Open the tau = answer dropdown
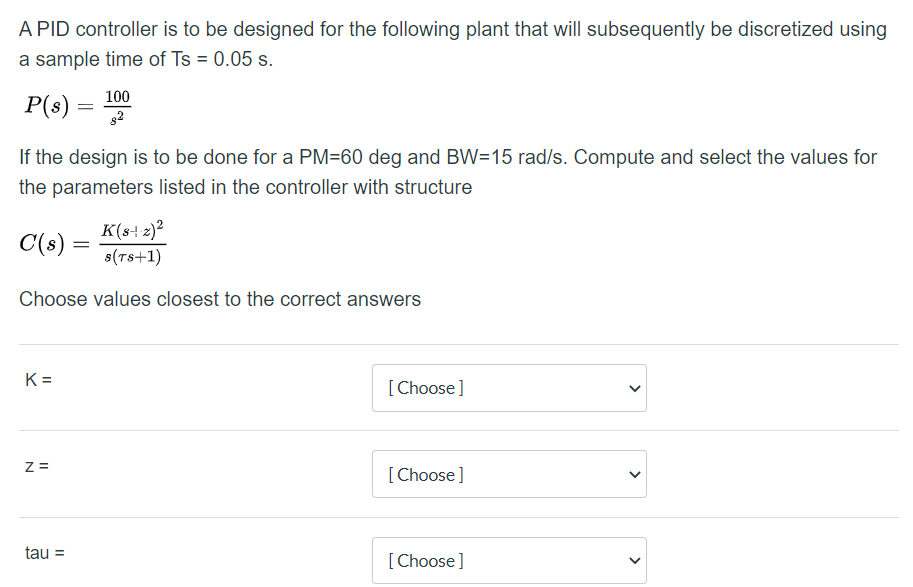The height and width of the screenshot is (587, 913). coord(509,560)
